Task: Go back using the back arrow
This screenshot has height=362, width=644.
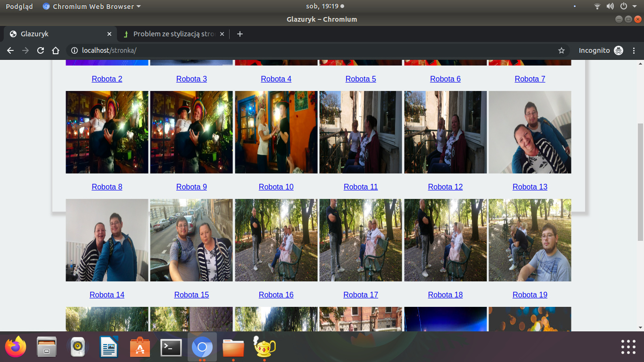Action: click(x=10, y=50)
